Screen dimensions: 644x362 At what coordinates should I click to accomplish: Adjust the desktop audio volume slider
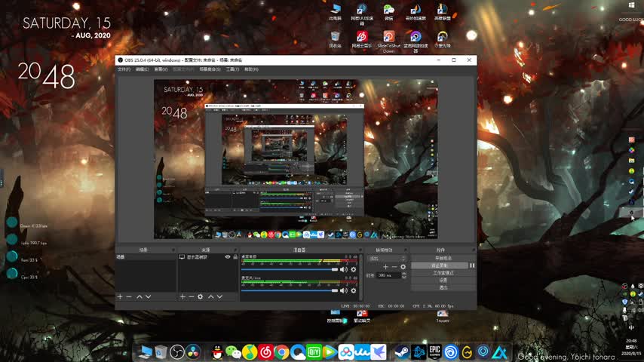coord(290,269)
